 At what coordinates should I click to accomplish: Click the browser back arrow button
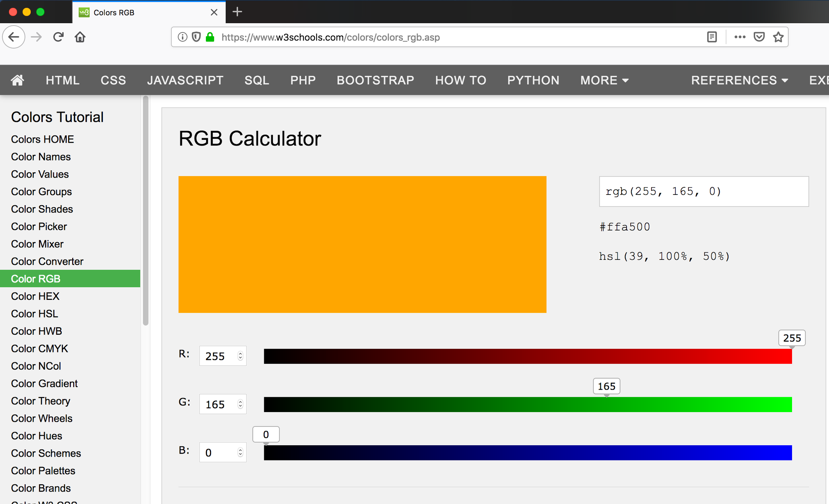[x=14, y=37]
